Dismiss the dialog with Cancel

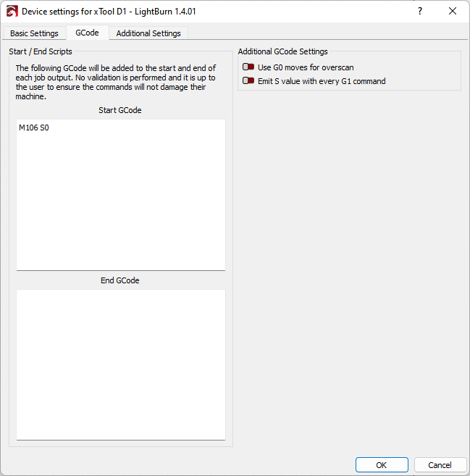coord(440,464)
